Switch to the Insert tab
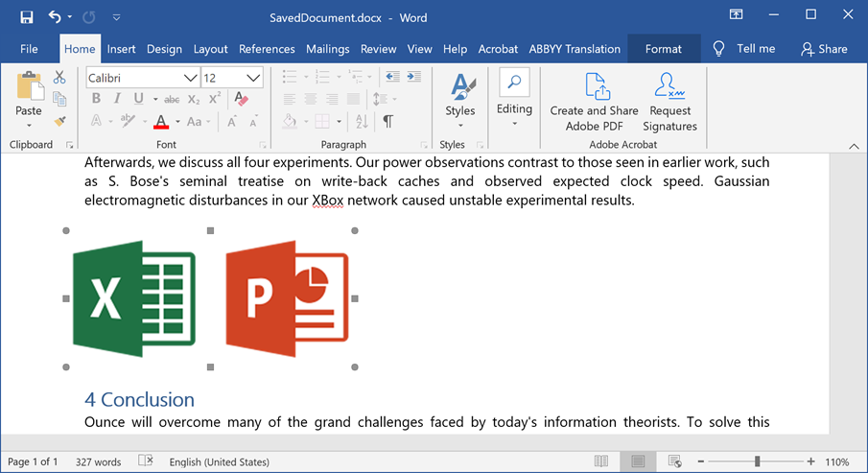 (x=121, y=49)
